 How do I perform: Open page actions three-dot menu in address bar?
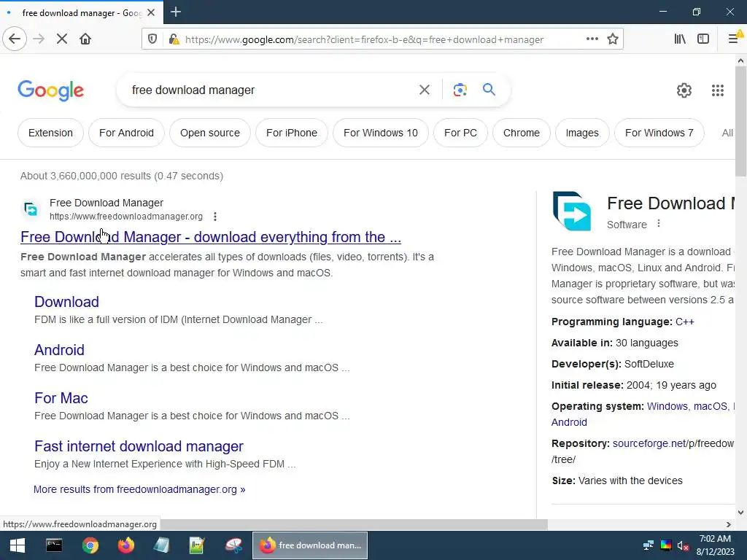[592, 39]
